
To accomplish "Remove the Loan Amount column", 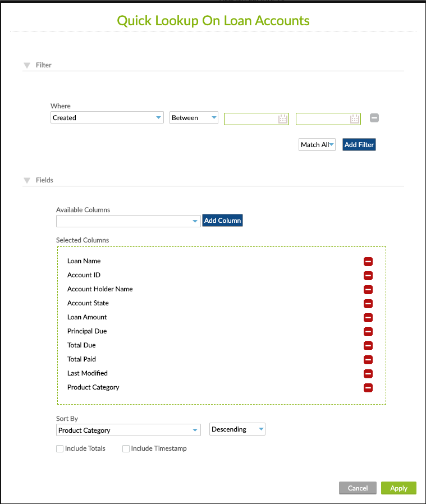I will 368,318.
